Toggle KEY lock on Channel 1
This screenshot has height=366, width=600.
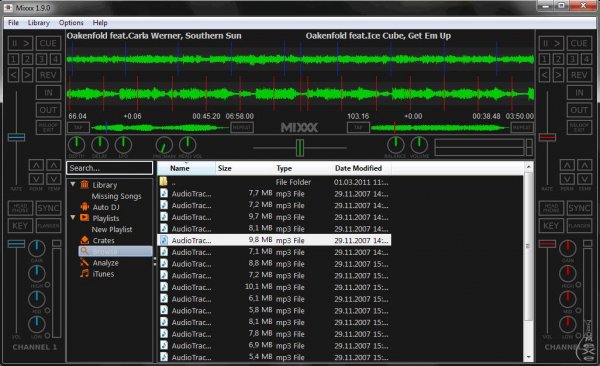pyautogui.click(x=20, y=226)
